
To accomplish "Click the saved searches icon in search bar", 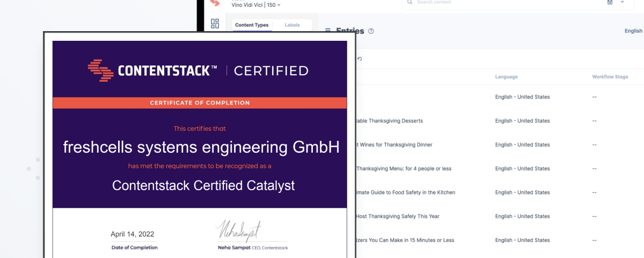I will 610,2.
